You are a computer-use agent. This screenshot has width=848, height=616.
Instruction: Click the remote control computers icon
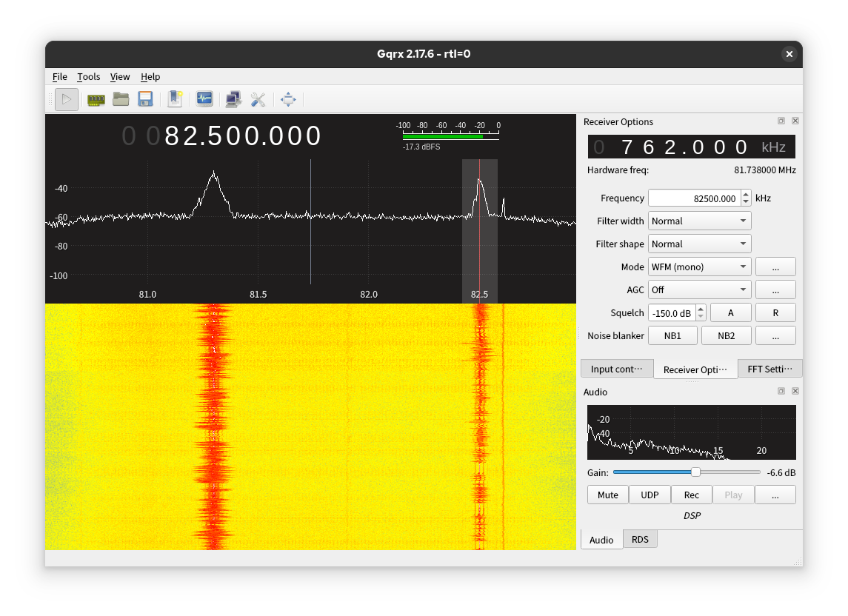(233, 99)
